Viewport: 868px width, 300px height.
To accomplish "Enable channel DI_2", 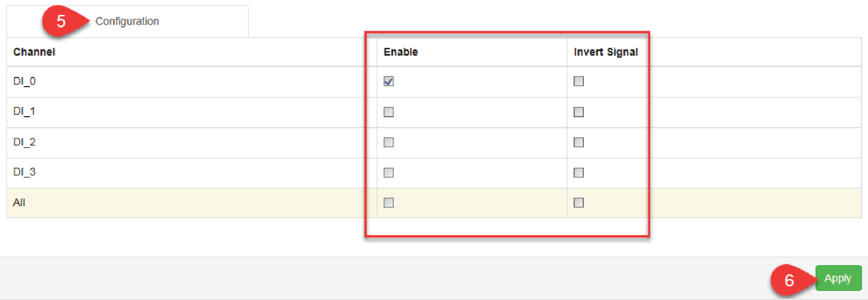I will click(389, 142).
